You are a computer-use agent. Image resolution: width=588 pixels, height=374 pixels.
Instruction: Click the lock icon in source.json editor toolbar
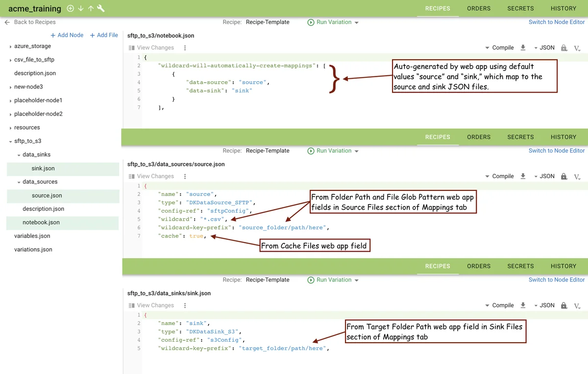tap(564, 176)
